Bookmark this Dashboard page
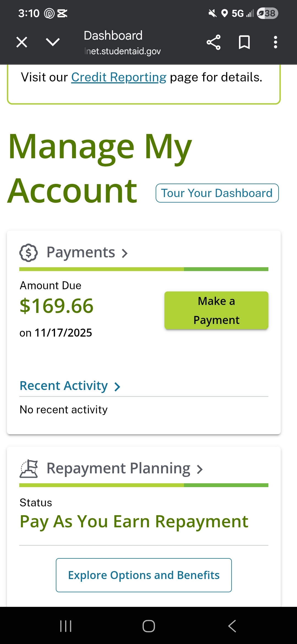The width and height of the screenshot is (297, 644). 244,42
